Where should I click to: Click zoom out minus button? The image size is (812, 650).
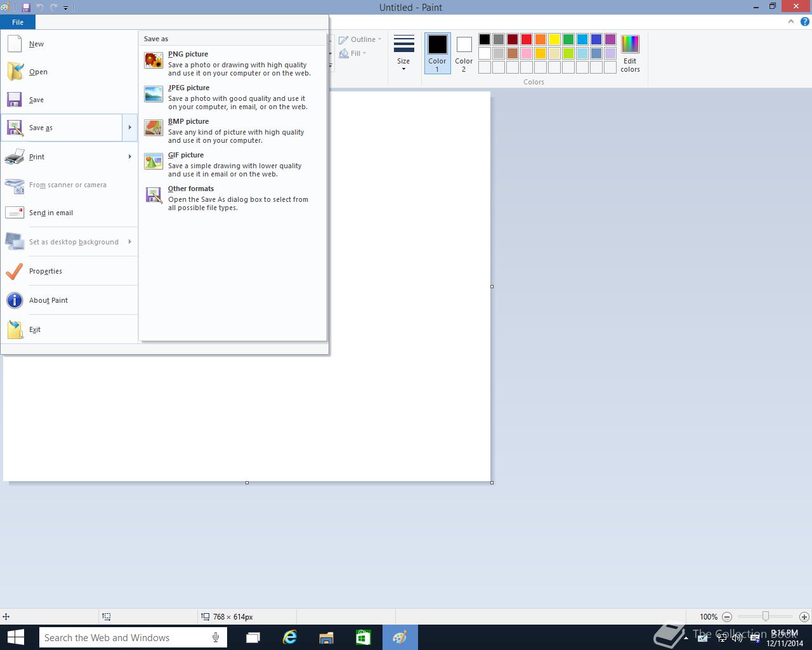[727, 616]
